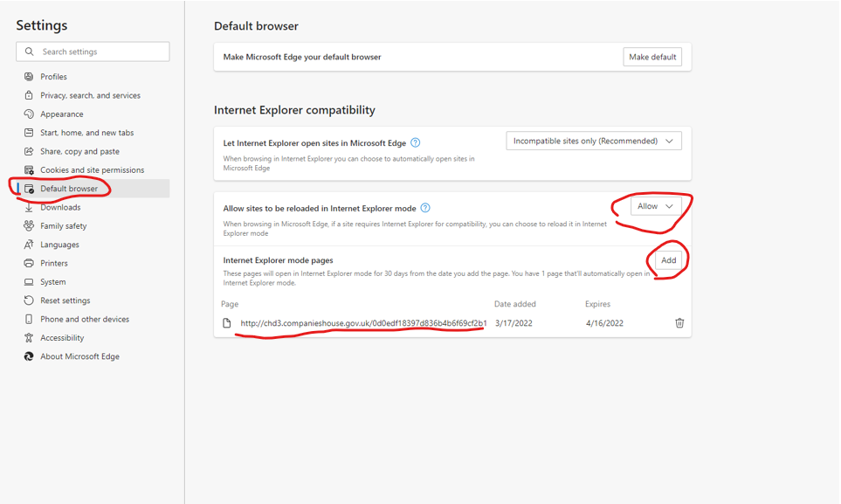The height and width of the screenshot is (504, 841).
Task: Click the Make default button
Action: coord(652,57)
